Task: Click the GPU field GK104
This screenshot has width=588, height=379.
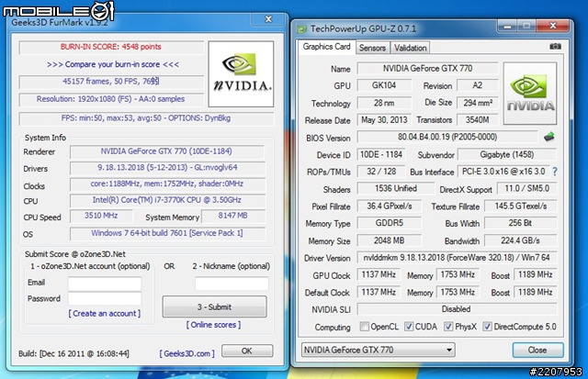Action: (x=384, y=85)
